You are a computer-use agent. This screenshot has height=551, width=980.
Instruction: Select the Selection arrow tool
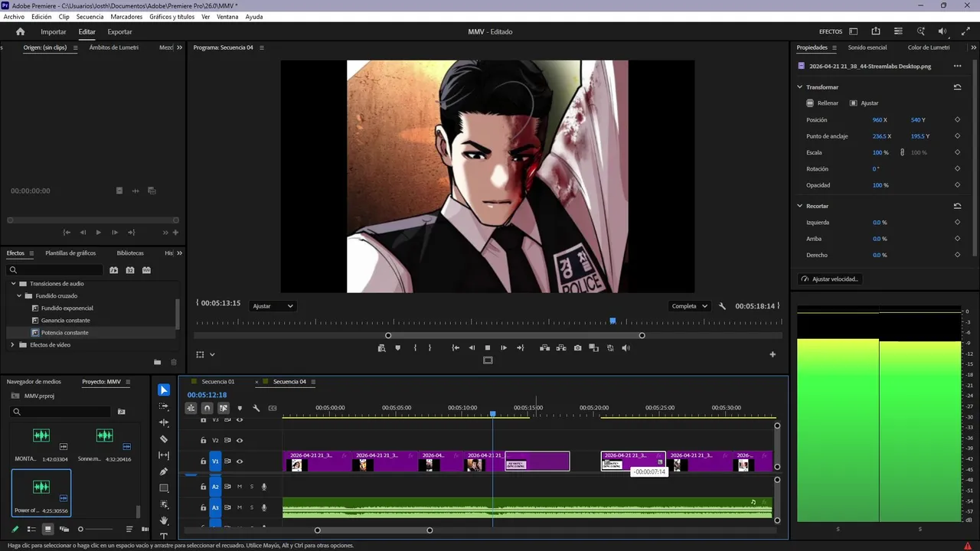(164, 390)
